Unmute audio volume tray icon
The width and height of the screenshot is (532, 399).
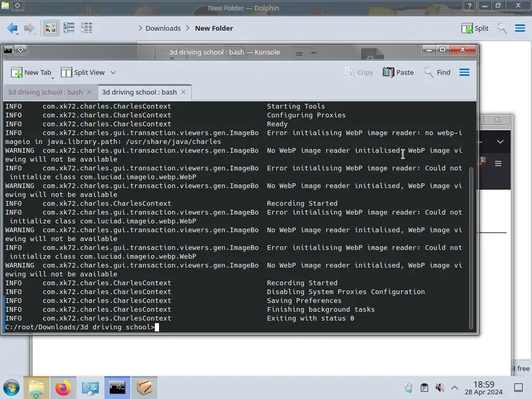(x=440, y=388)
